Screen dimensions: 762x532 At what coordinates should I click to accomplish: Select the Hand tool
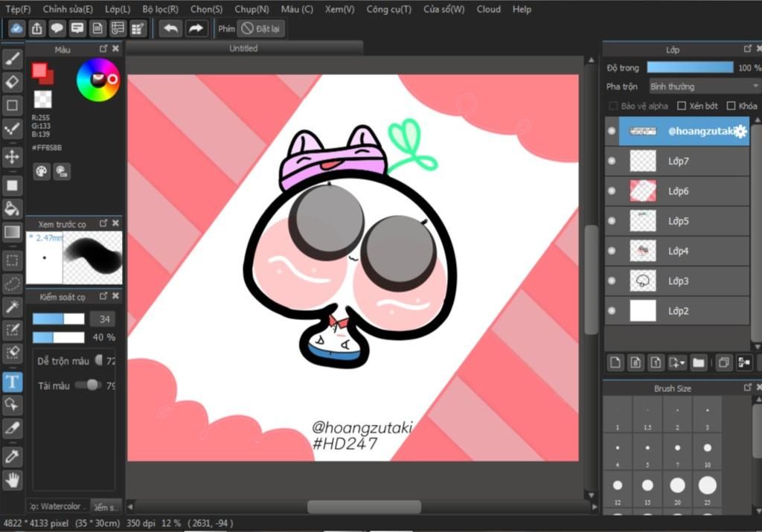pos(12,480)
